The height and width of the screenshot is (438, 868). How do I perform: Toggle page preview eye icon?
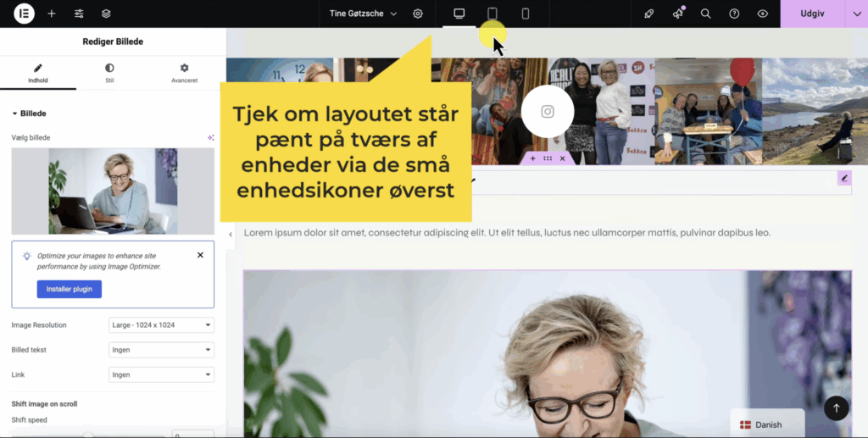(x=763, y=14)
